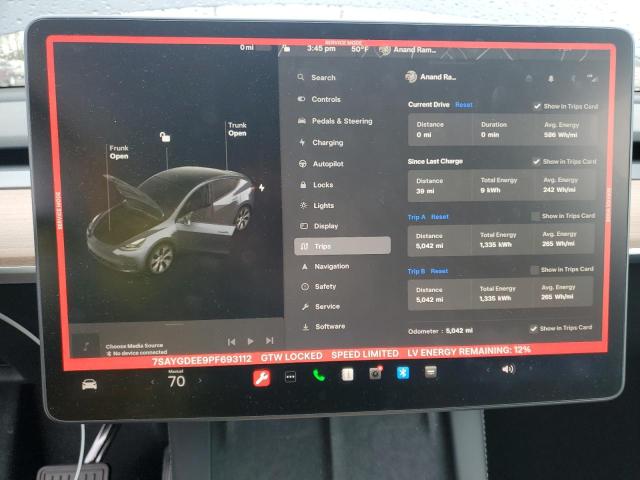Skip to previous media track
The height and width of the screenshot is (480, 640).
click(x=231, y=342)
